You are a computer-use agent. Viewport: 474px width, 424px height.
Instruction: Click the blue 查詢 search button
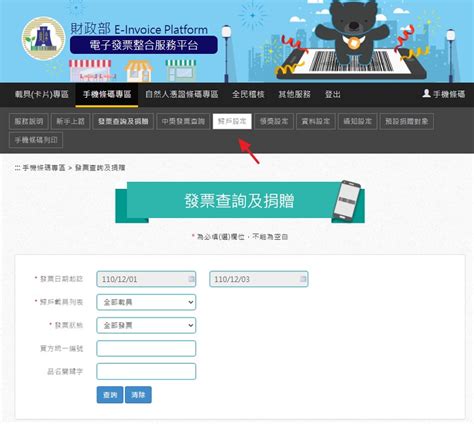coord(110,395)
